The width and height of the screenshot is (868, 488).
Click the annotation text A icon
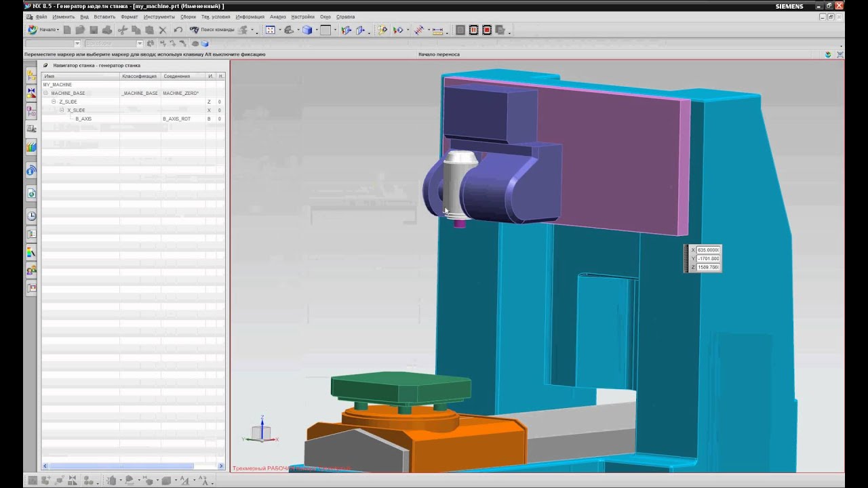point(184,481)
